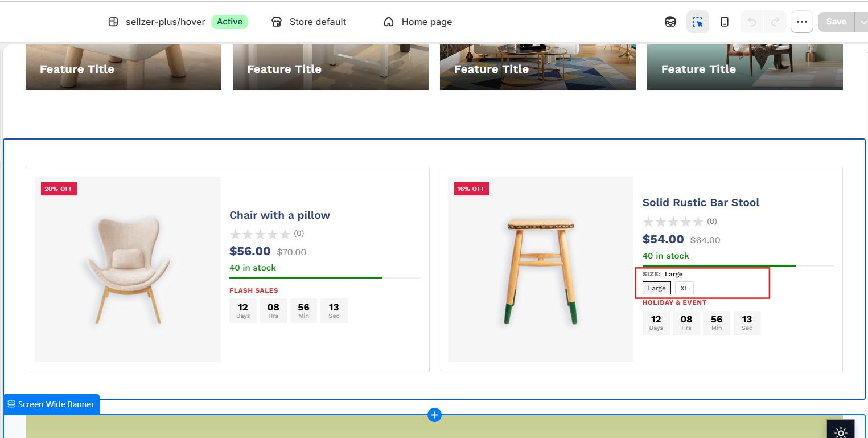
Task: Select the fourth Feature Title banner
Action: tap(745, 67)
